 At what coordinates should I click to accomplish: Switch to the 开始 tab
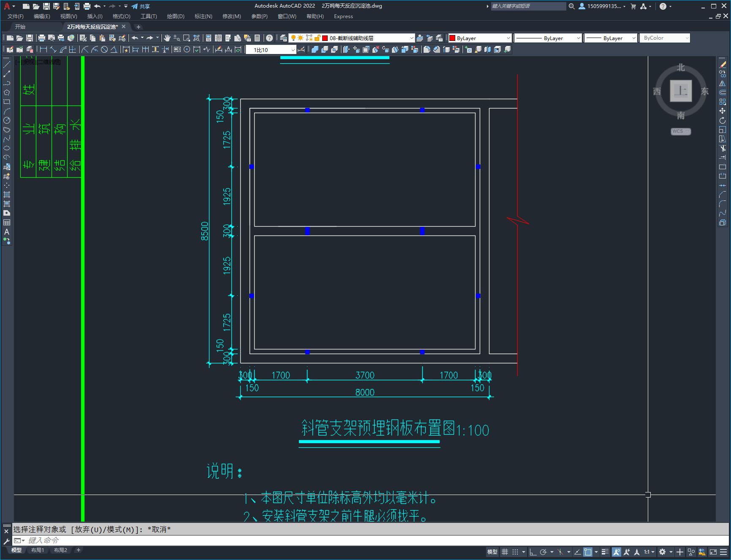click(20, 27)
